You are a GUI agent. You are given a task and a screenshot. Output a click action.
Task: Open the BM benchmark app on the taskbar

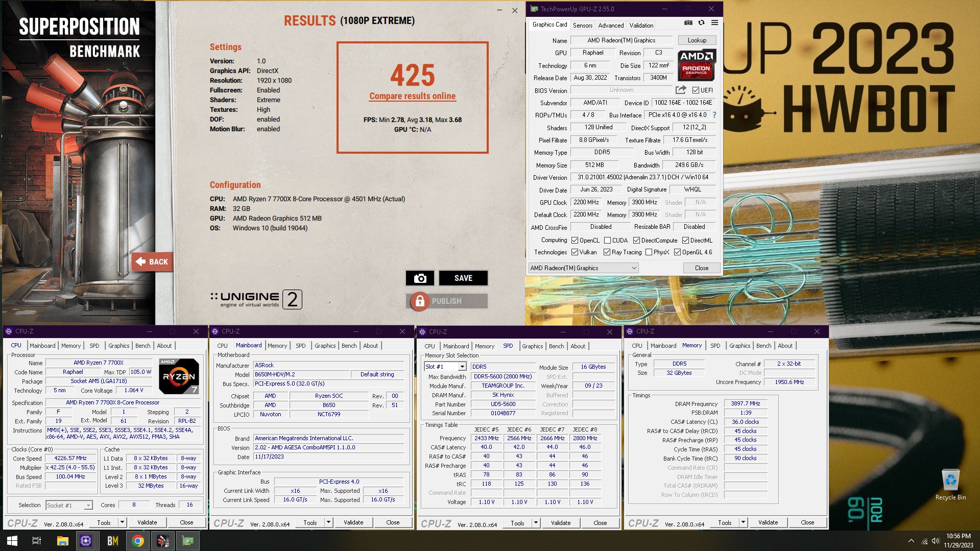tap(112, 541)
